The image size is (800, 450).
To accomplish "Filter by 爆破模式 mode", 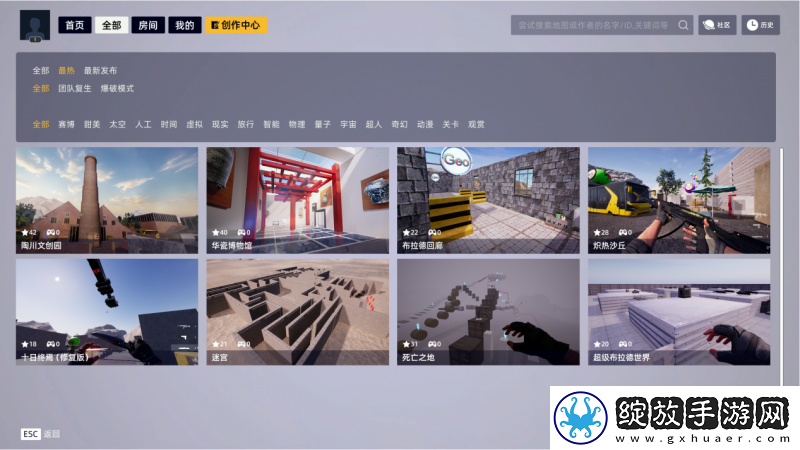I will pyautogui.click(x=117, y=88).
